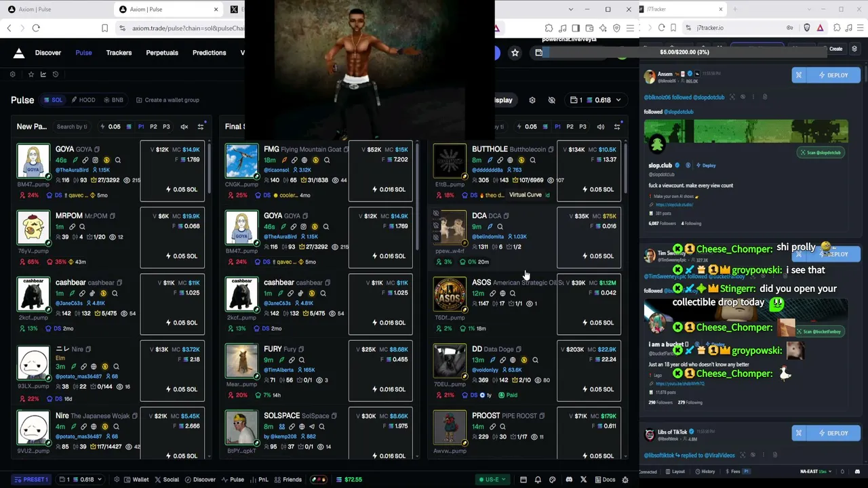The image size is (868, 488).
Task: Click Create a wallet group
Action: [167, 100]
